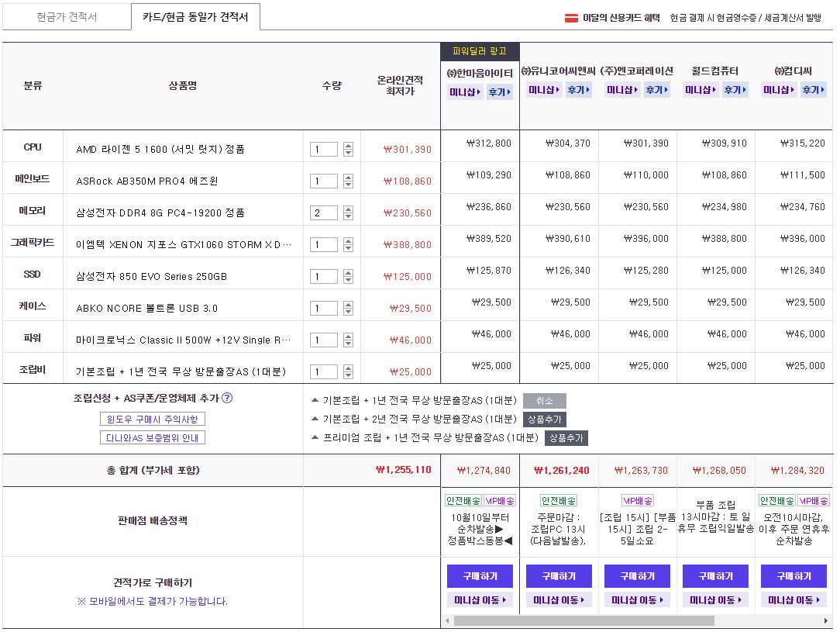Open 미니샵 for 월드컴퓨터
Viewport: 840px width, 632px height.
tap(701, 90)
